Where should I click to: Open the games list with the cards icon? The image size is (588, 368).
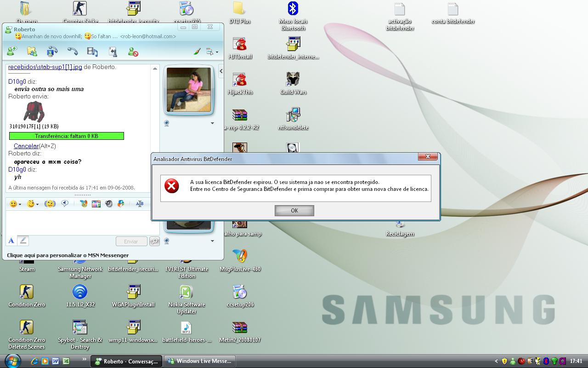pos(113,52)
